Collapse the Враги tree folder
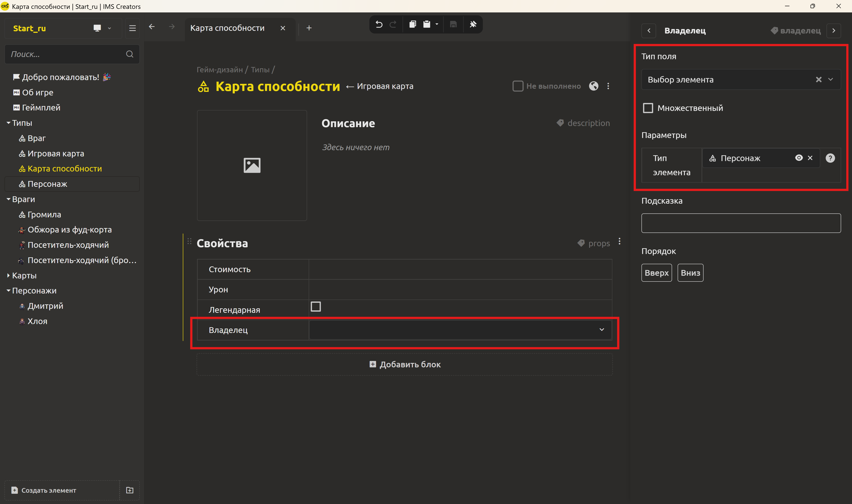 8,199
